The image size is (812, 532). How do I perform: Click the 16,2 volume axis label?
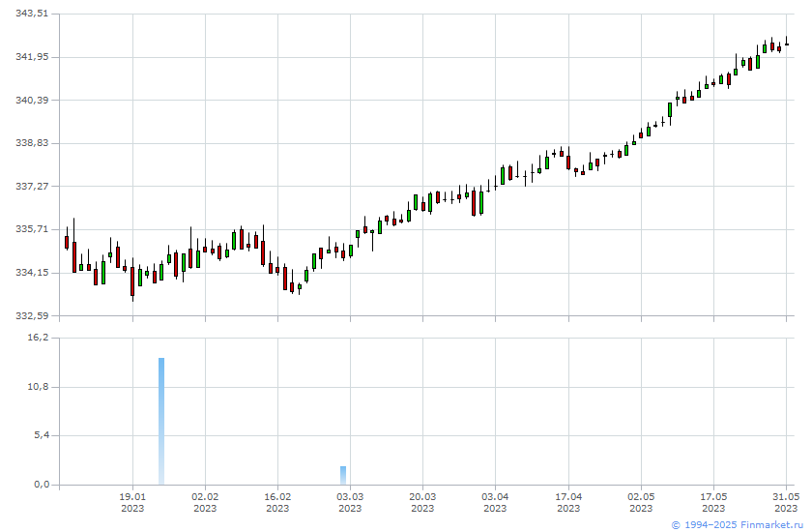click(x=39, y=338)
